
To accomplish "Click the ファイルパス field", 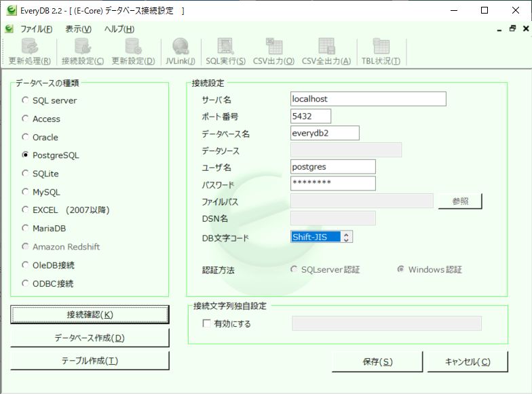I will 362,201.
